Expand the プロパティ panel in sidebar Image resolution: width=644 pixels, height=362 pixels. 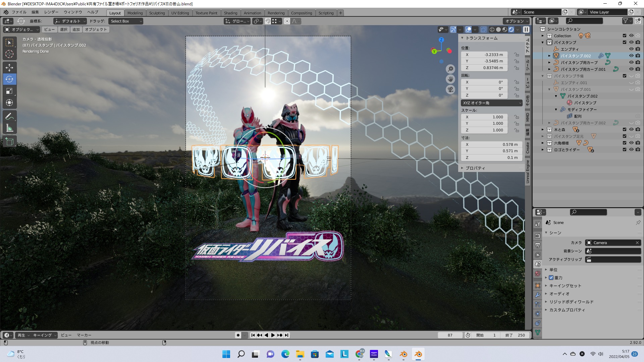click(x=475, y=168)
